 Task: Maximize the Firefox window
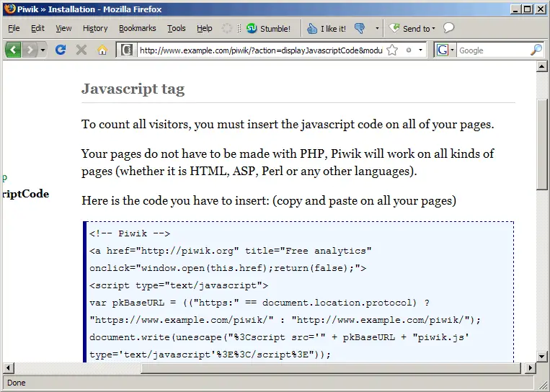[x=527, y=9]
